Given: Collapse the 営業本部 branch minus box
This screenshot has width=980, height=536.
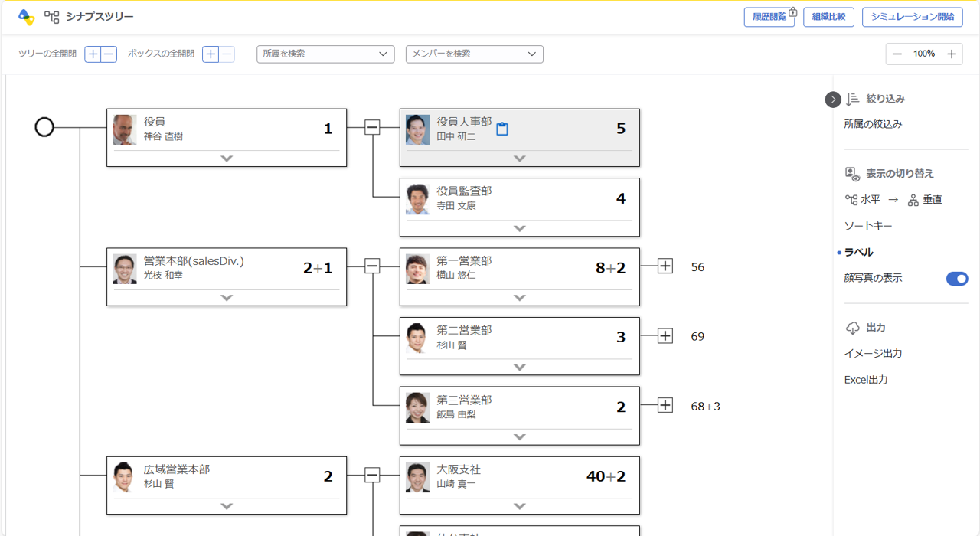Looking at the screenshot, I should pos(372,266).
